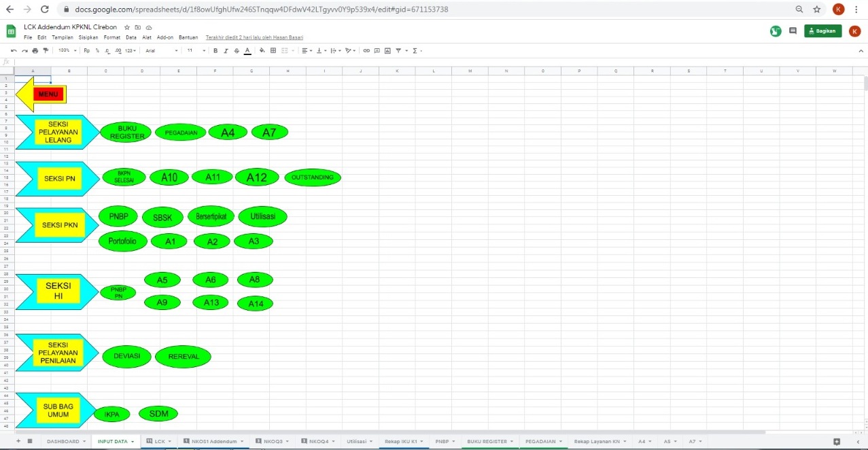Click the fill color bucket icon

coord(262,50)
